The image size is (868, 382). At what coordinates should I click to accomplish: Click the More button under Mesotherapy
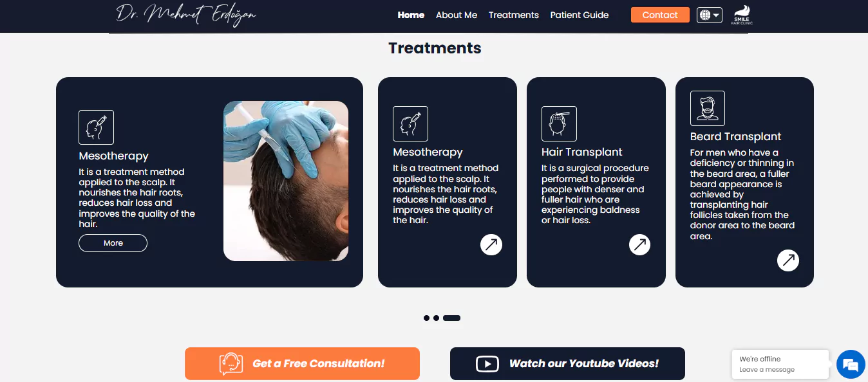coord(113,243)
